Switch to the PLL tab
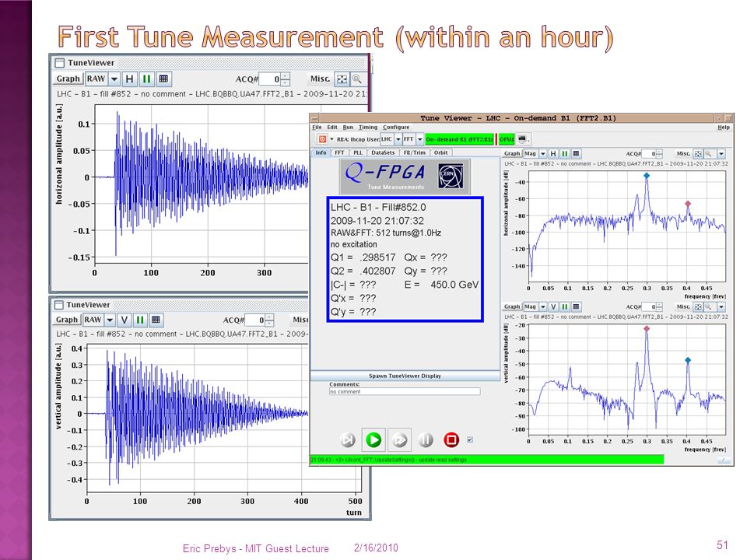The image size is (747, 560). pos(358,153)
